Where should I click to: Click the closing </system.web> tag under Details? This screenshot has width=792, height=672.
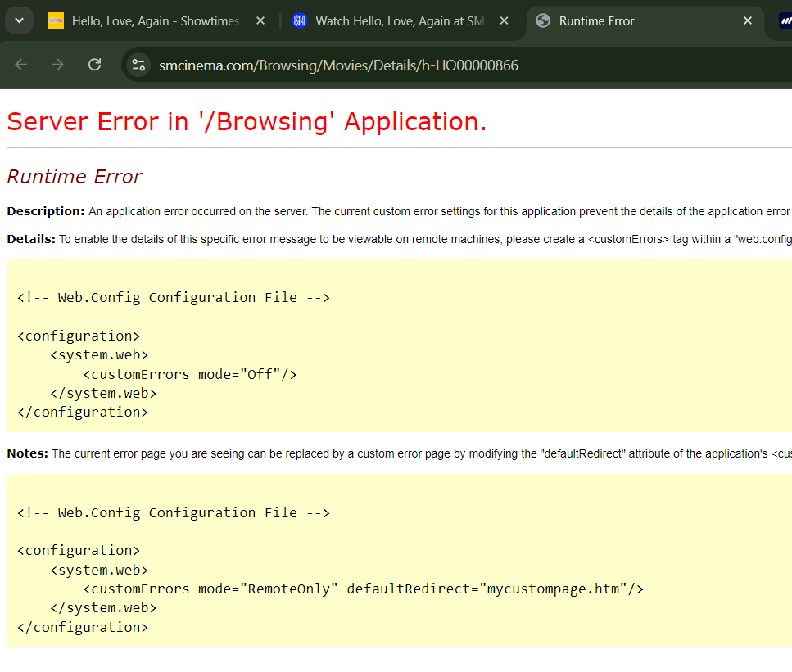pyautogui.click(x=103, y=394)
